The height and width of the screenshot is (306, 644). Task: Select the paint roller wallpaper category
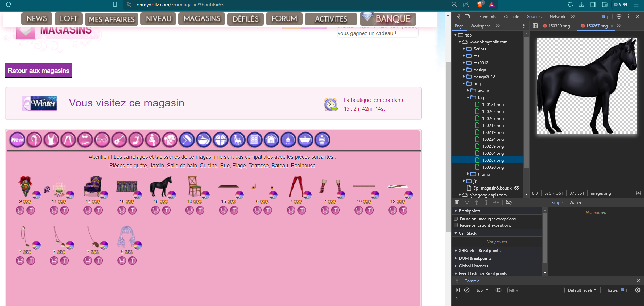[187, 140]
